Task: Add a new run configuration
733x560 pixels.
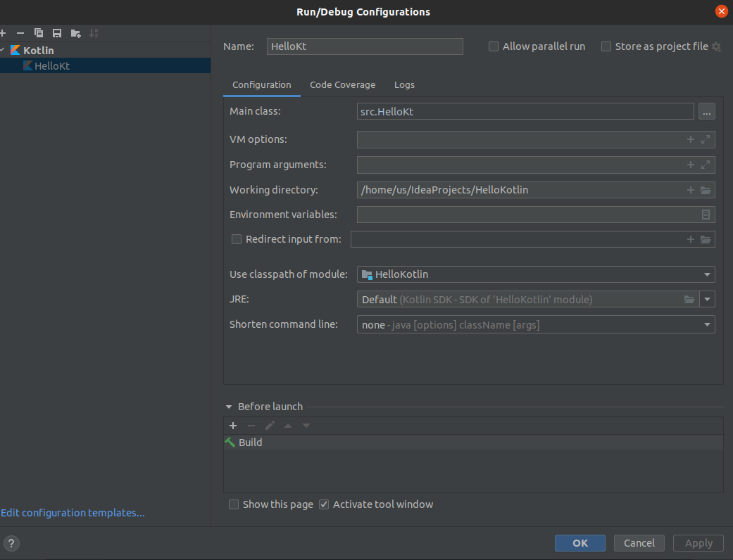Action: [3, 33]
